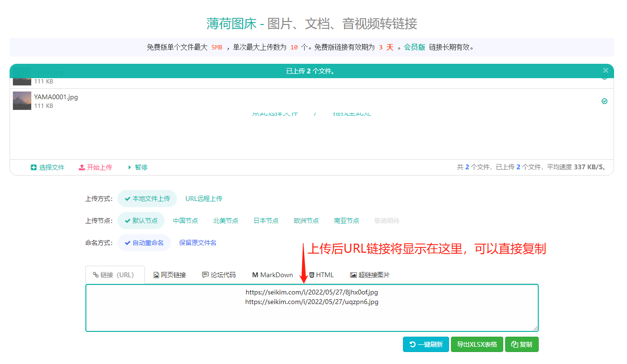Close the upload success notification banner
Screen dimensions: 627x364
605,70
